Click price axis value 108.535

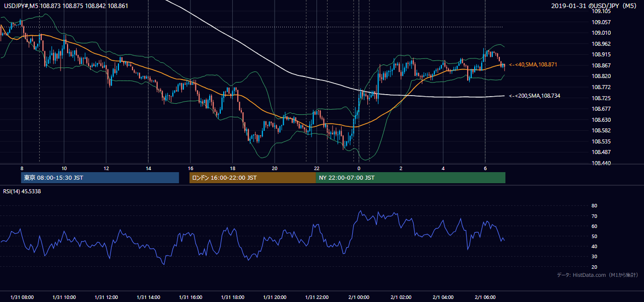[601, 141]
